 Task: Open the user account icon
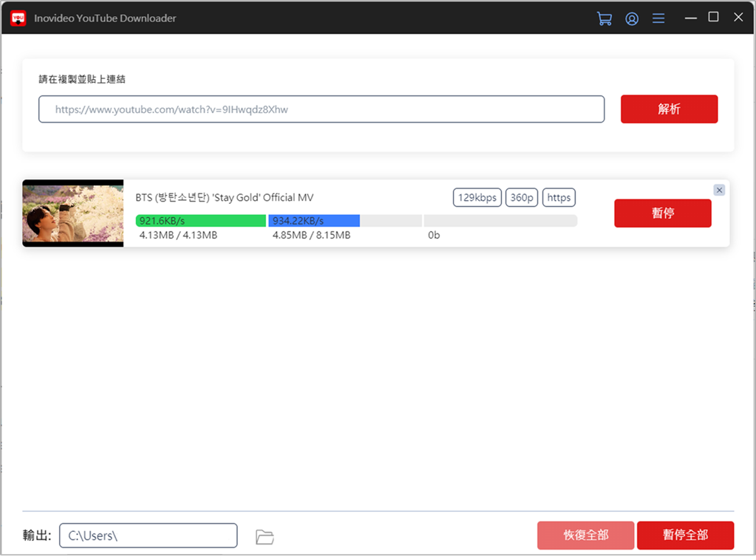(632, 18)
